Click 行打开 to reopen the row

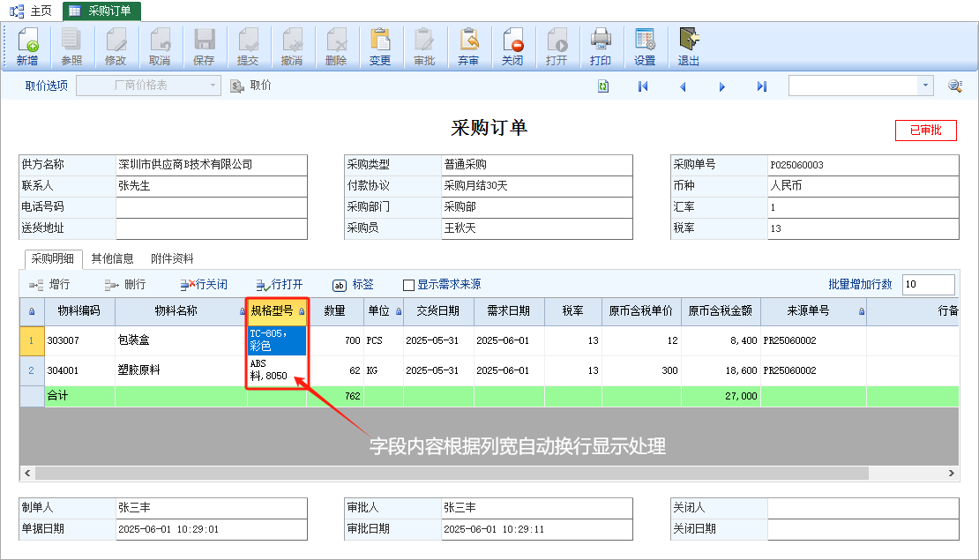coord(279,285)
